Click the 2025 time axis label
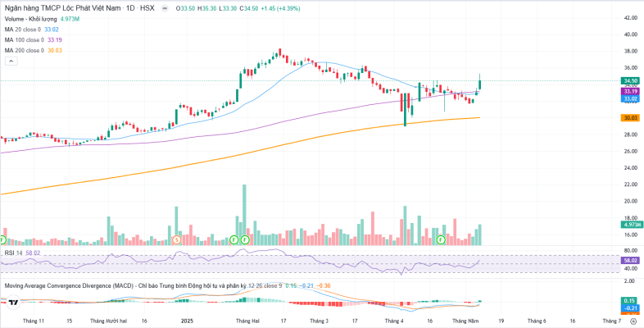Screen dimensions: 644x328 (187, 321)
